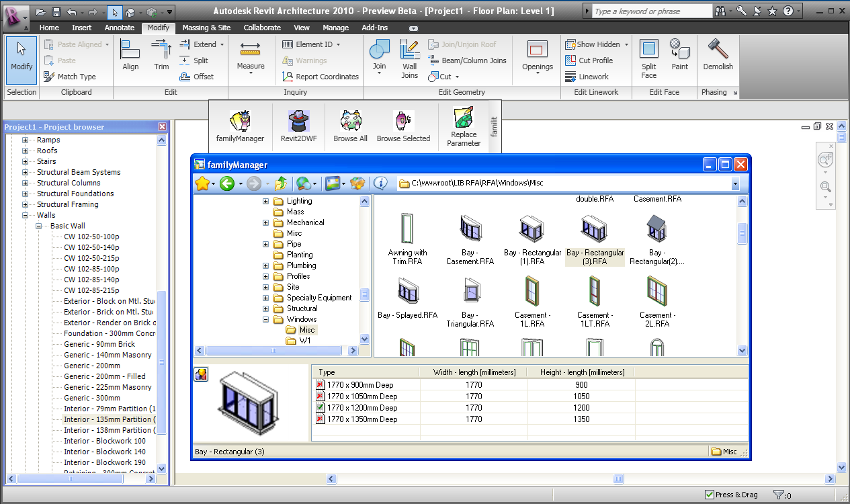This screenshot has width=850, height=504.
Task: Select the Split Face tool
Action: pyautogui.click(x=649, y=58)
